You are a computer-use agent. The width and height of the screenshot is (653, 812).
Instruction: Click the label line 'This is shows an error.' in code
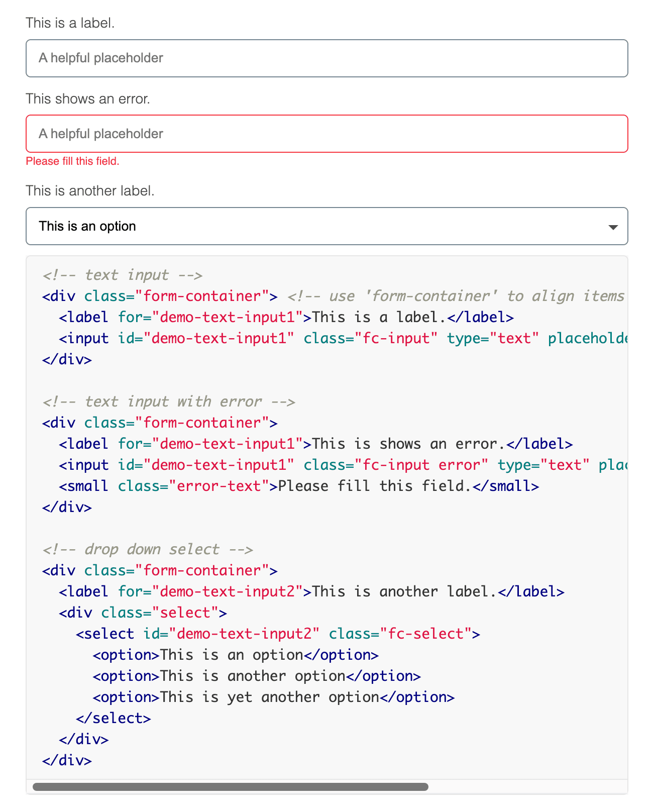coord(316,444)
